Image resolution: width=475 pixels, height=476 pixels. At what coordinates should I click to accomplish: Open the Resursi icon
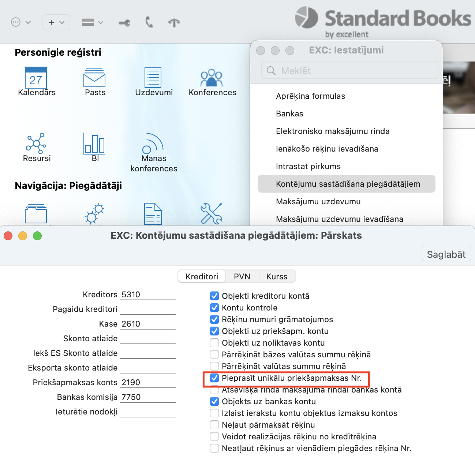coord(36,144)
